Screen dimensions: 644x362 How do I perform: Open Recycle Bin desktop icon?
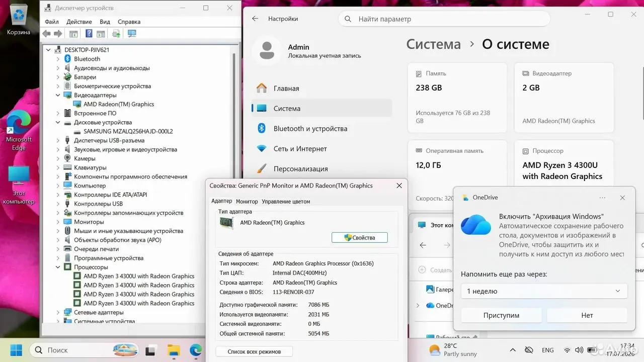pos(19,20)
